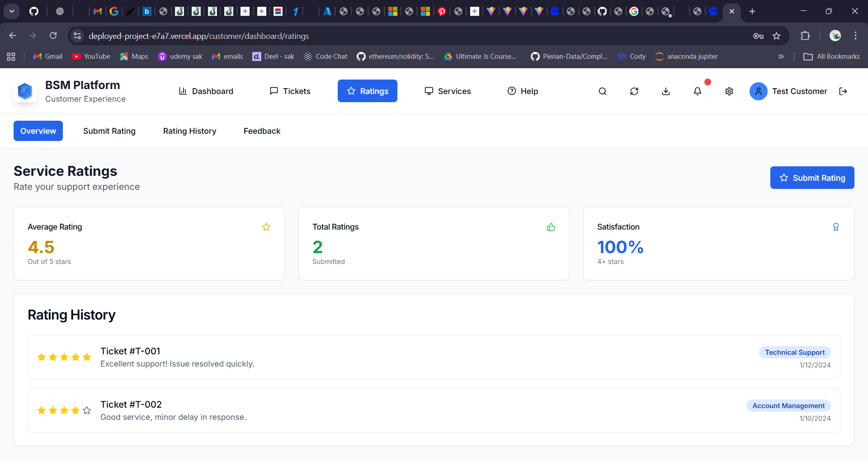Image resolution: width=868 pixels, height=461 pixels.
Task: Click the browser forward arrow
Action: pyautogui.click(x=33, y=36)
